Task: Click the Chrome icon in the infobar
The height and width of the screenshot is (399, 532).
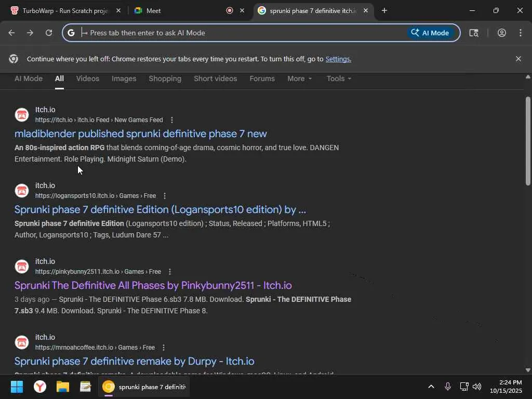Action: coord(14,59)
